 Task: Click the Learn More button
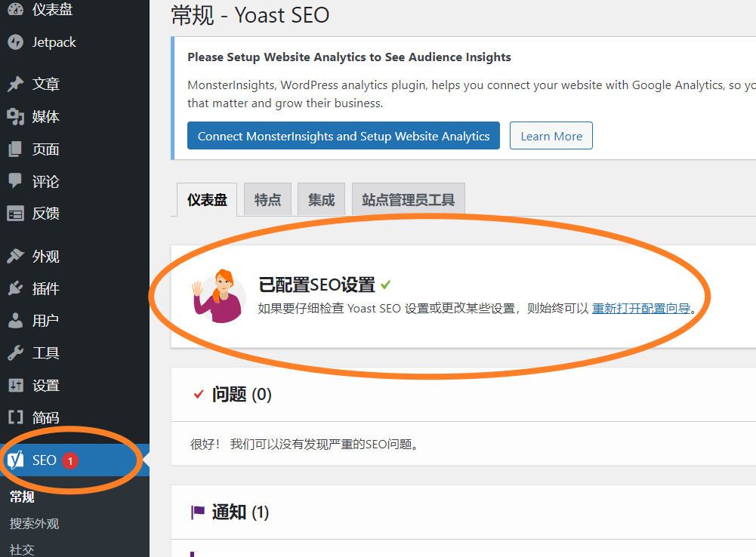(551, 136)
